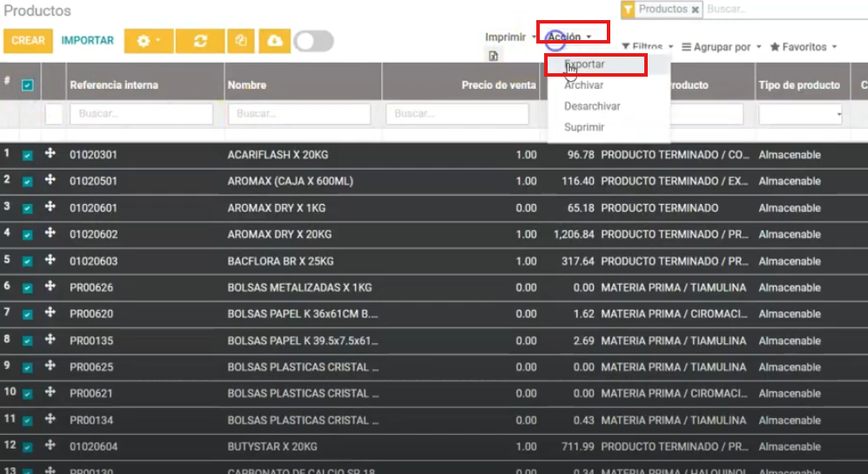Click the refresh icon button in toolbar
This screenshot has height=474, width=868.
tap(200, 41)
